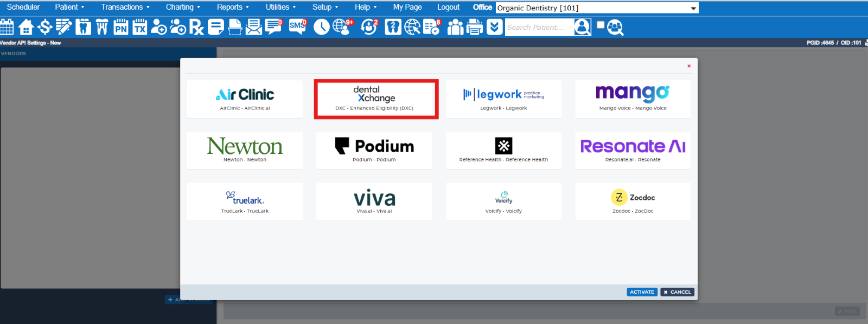
Task: Select the Zocdoc vendor card
Action: coord(633,202)
